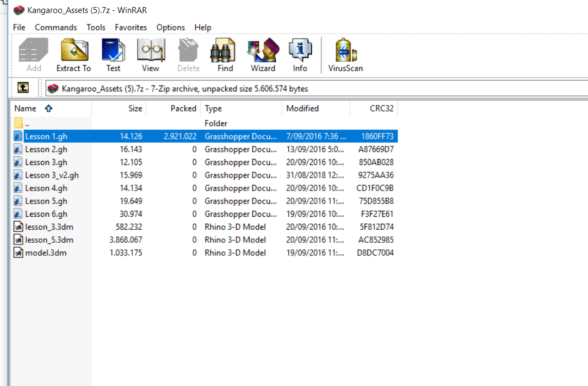
Task: Select the Lesson 4.gh file name
Action: click(46, 188)
